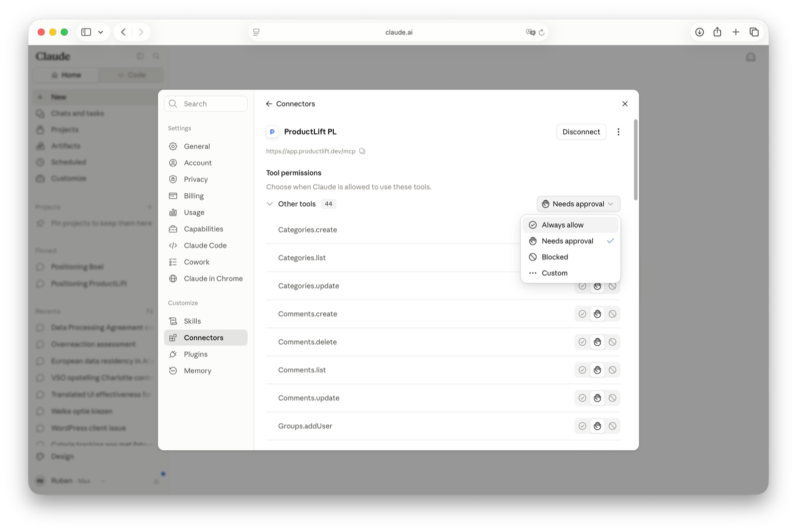
Task: Select Connectors in the sidebar
Action: coord(205,338)
